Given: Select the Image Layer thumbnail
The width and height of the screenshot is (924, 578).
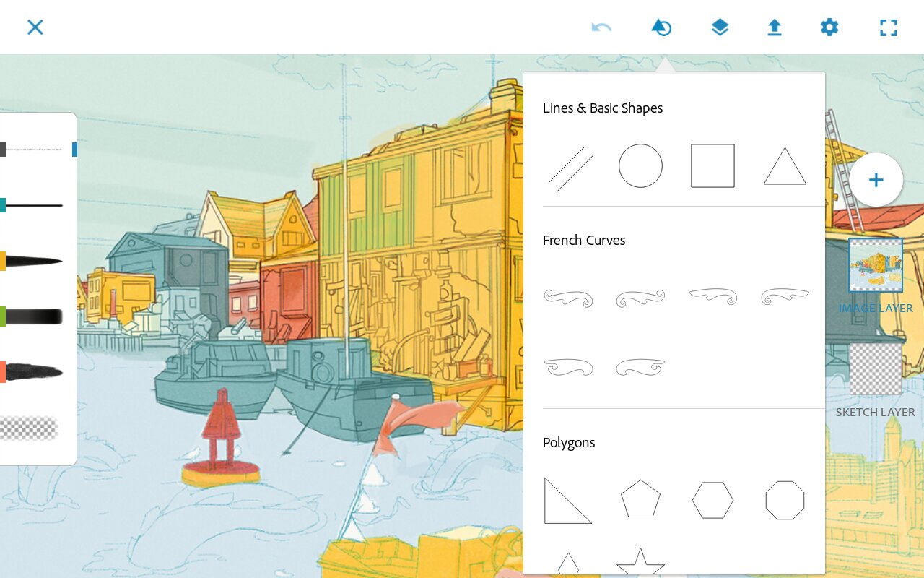Looking at the screenshot, I should click(876, 265).
